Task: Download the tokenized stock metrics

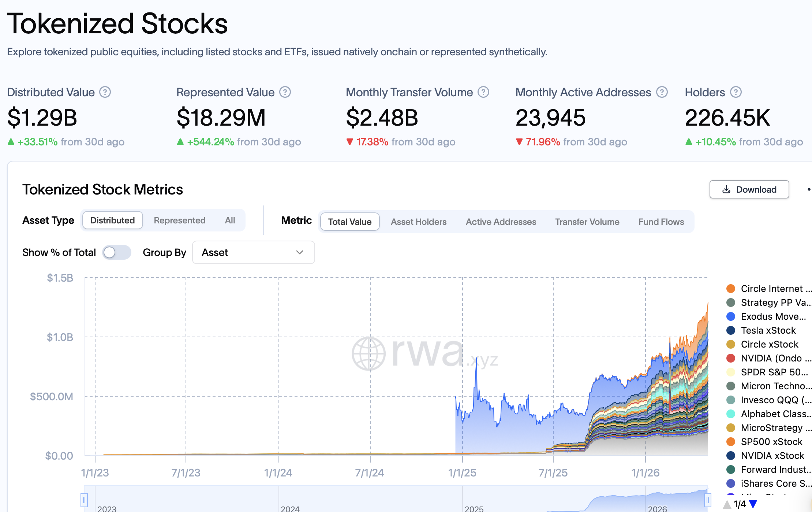Action: 749,189
